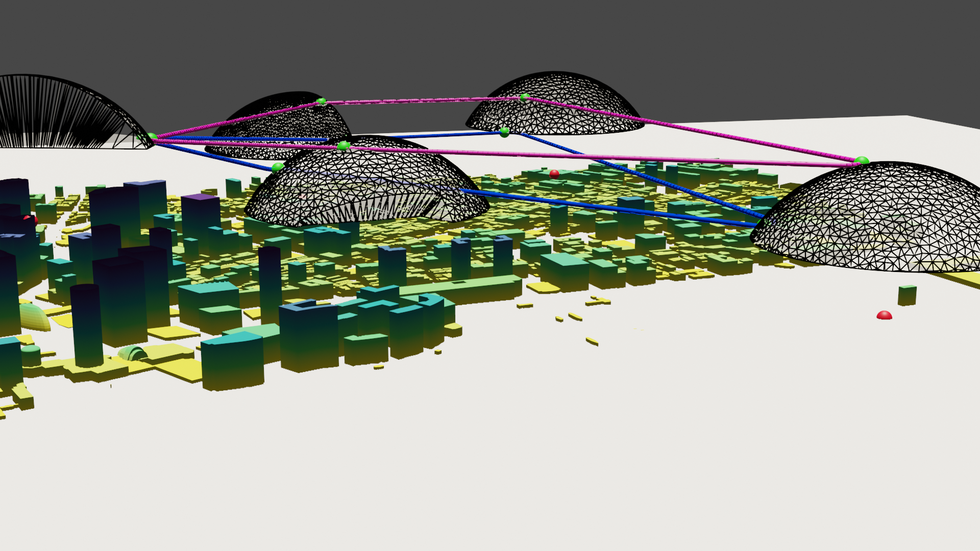Click the green node atop the center dome

click(344, 146)
